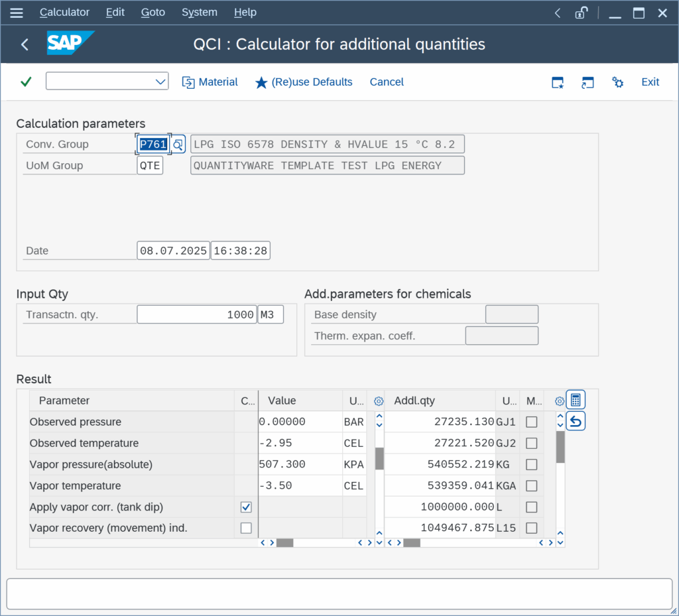
Task: Check the M checkbox for GJ1 row
Action: (531, 422)
